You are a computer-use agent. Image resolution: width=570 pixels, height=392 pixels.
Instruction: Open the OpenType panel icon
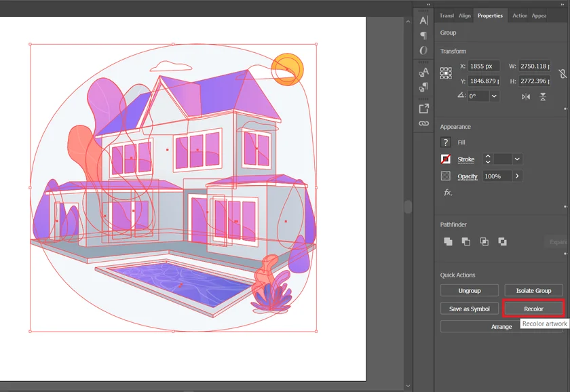coord(423,51)
